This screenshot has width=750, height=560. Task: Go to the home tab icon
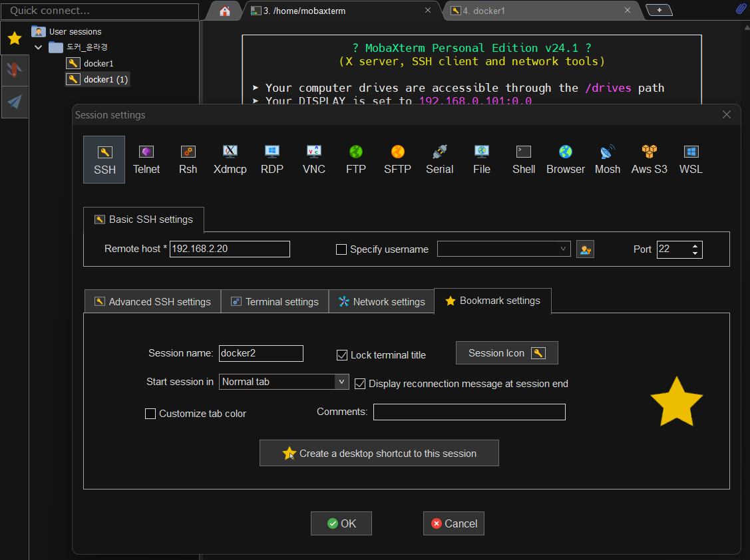225,11
